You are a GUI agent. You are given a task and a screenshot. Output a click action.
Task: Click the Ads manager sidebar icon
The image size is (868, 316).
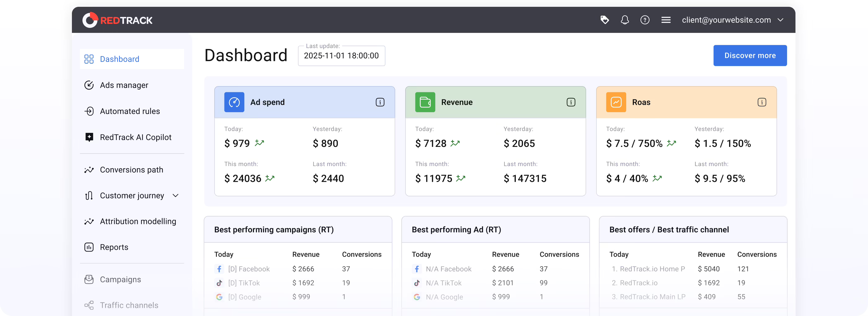click(x=89, y=85)
